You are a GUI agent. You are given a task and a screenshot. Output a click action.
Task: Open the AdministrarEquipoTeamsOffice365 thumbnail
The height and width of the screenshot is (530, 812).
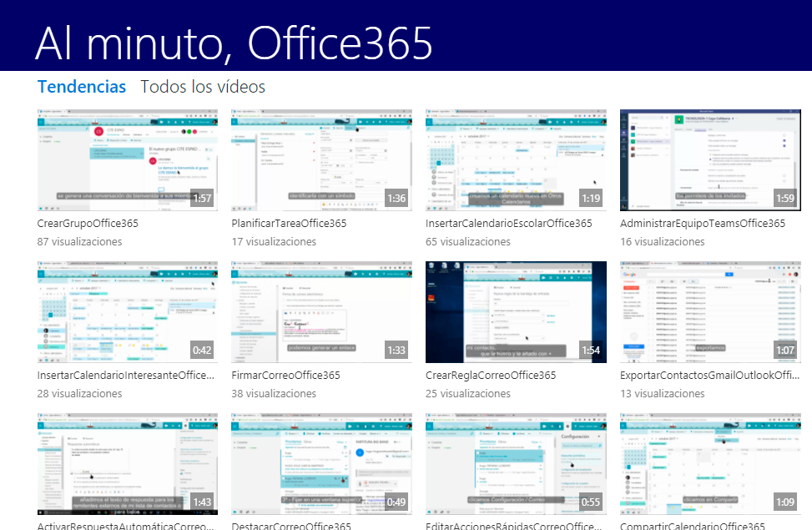click(710, 160)
